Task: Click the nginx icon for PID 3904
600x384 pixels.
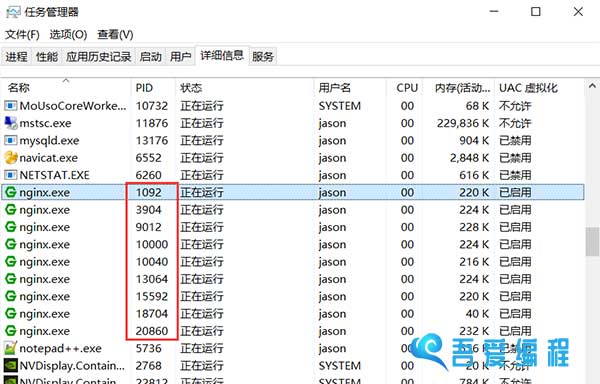Action: click(11, 210)
